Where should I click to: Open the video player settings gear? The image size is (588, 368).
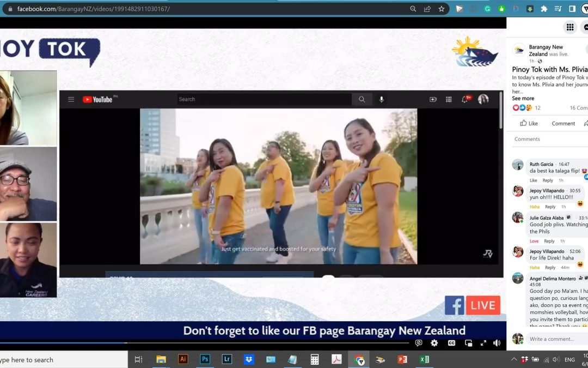(x=434, y=343)
